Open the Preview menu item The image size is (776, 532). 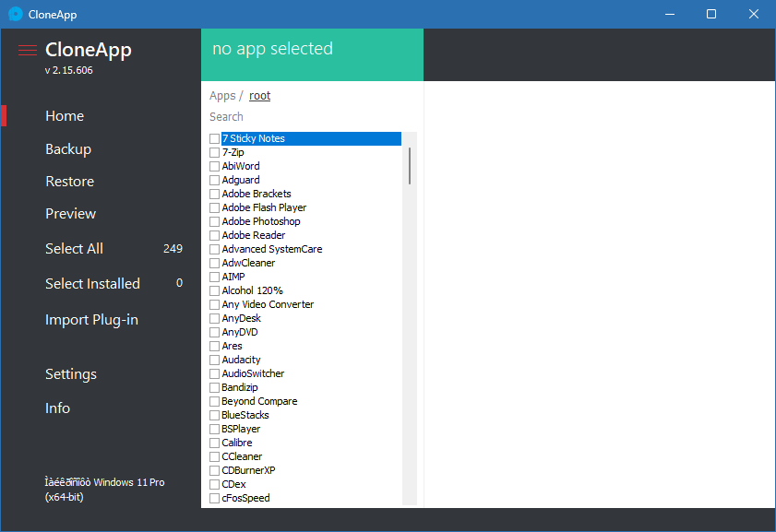[x=71, y=214]
